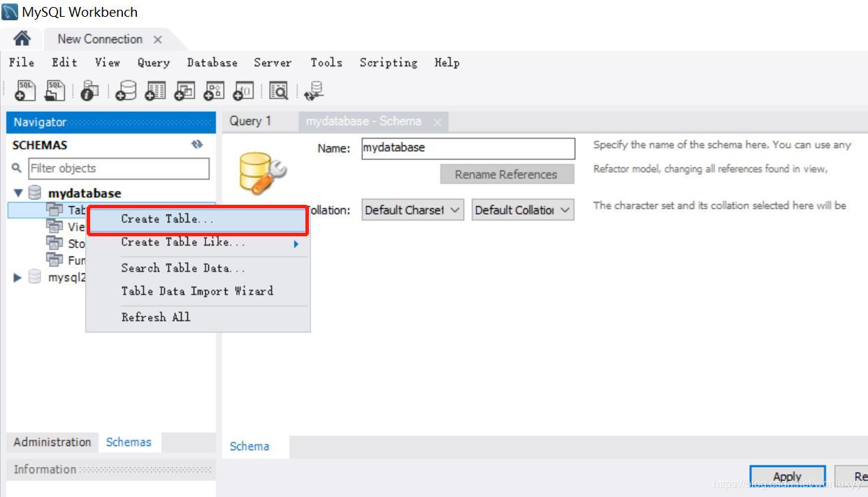Expand the second mysql schema node
Screen dimensions: 868x497
click(x=18, y=278)
